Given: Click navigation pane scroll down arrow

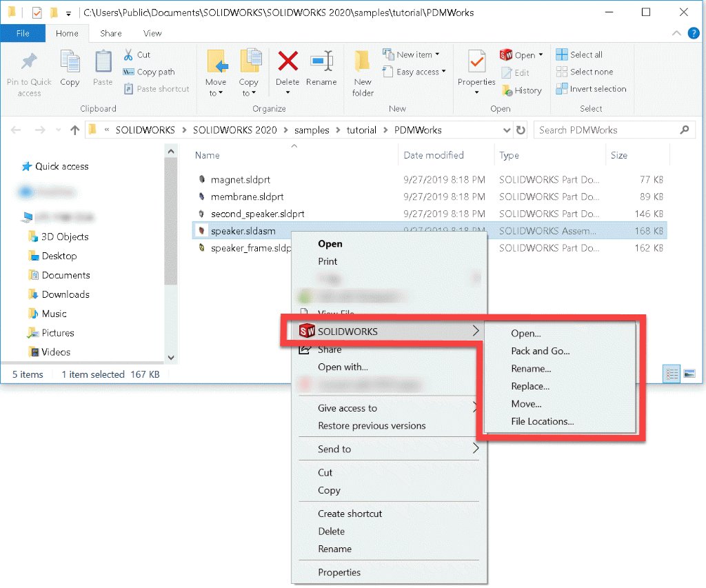Looking at the screenshot, I should 171,358.
